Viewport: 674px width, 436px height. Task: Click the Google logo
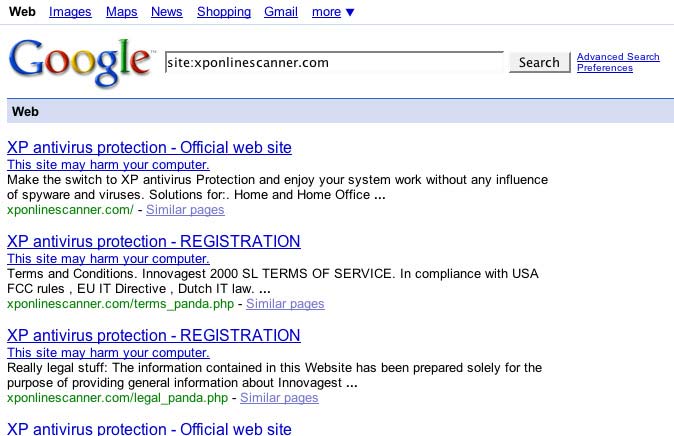(x=81, y=62)
